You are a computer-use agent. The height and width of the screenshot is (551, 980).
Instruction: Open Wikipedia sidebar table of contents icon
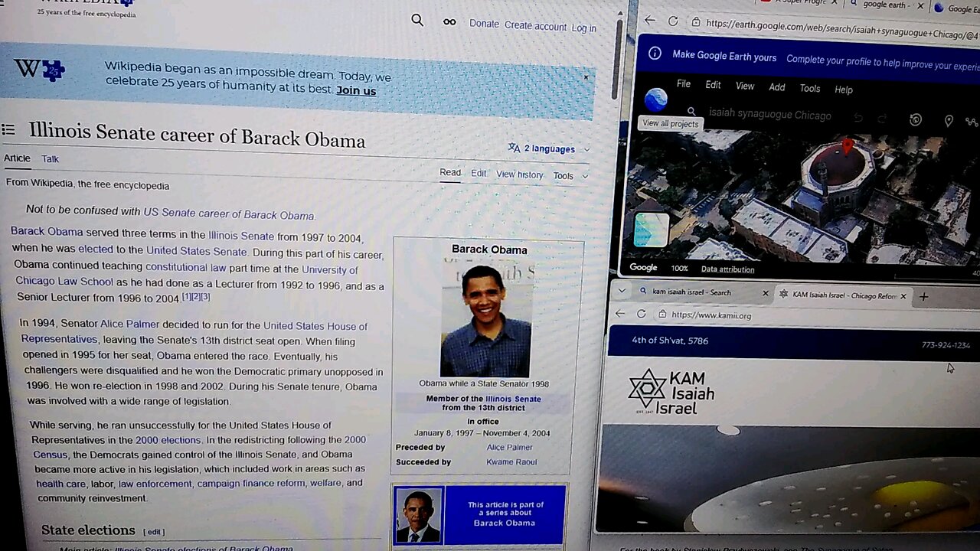[8, 130]
